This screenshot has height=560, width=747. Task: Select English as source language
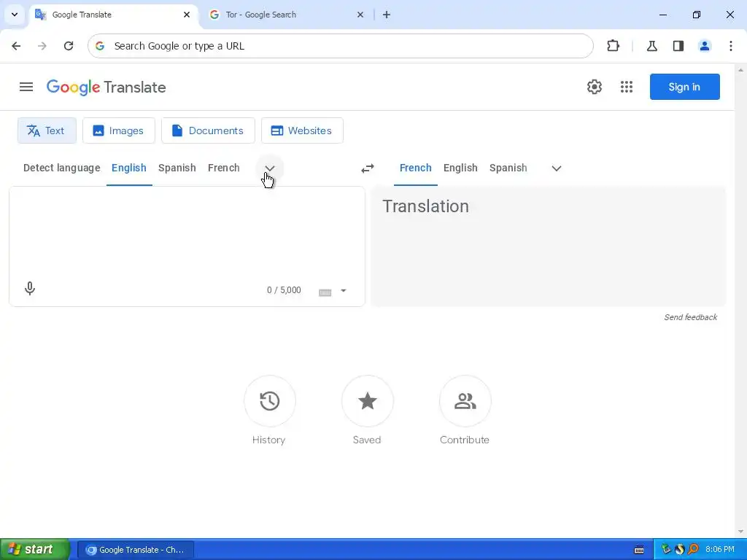[129, 168]
